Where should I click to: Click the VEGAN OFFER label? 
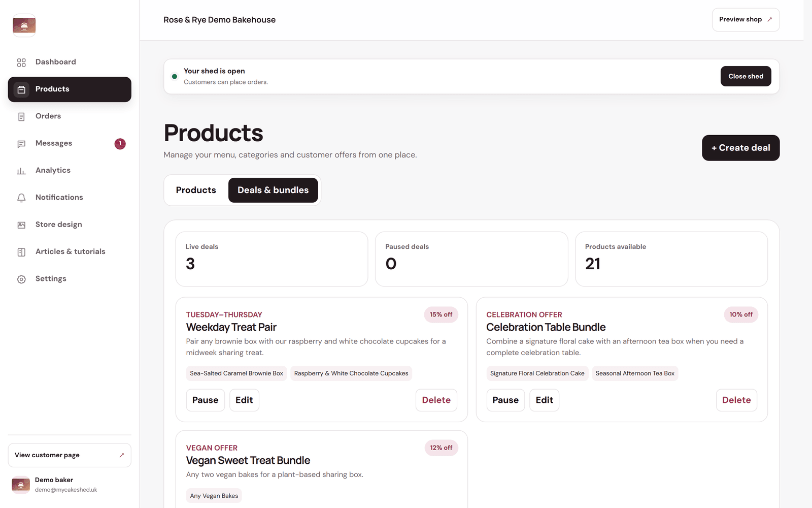pos(212,448)
